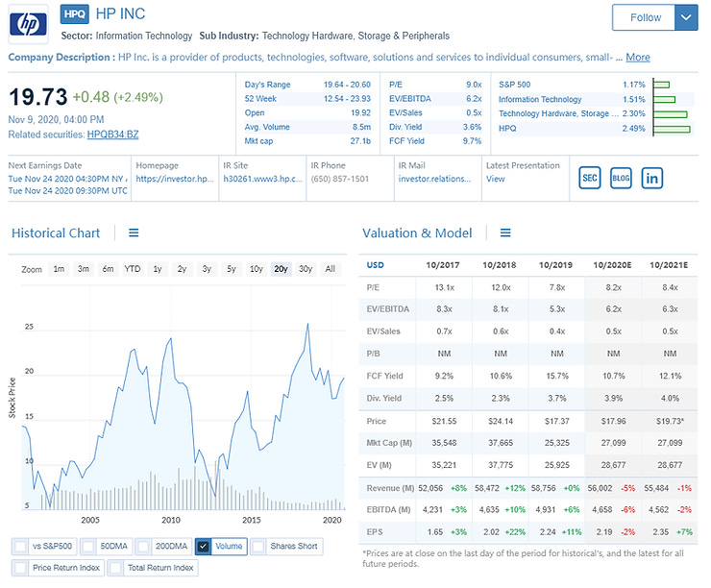Image resolution: width=711 pixels, height=588 pixels.
Task: Click the EBITDA (M) row label
Action: tap(388, 509)
